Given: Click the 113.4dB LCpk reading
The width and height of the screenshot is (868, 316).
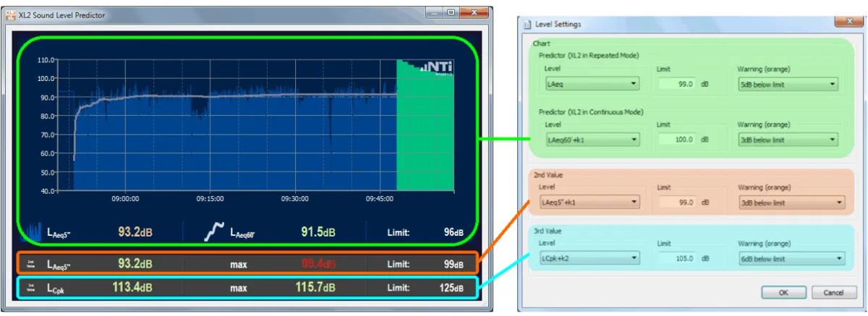Looking at the screenshot, I should (x=132, y=288).
